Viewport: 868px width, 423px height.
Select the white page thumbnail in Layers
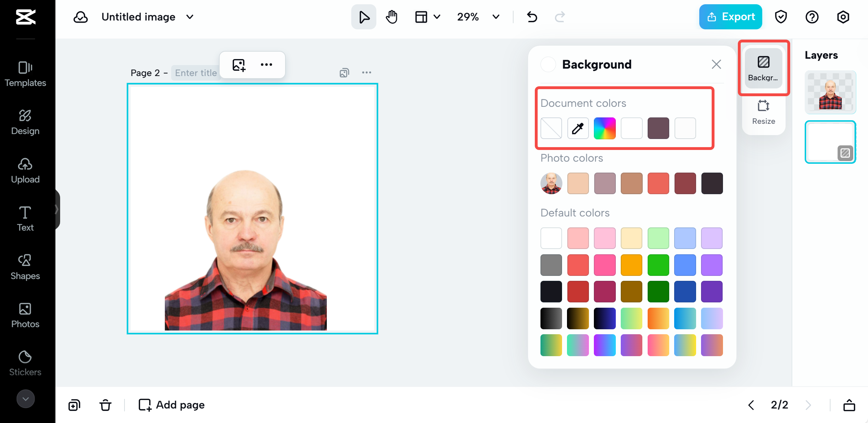click(x=830, y=142)
